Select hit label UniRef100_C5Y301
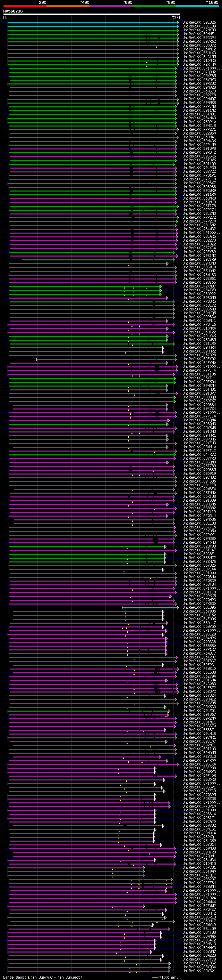Image resolution: width=222 pixels, height=980 pixels. tap(199, 971)
